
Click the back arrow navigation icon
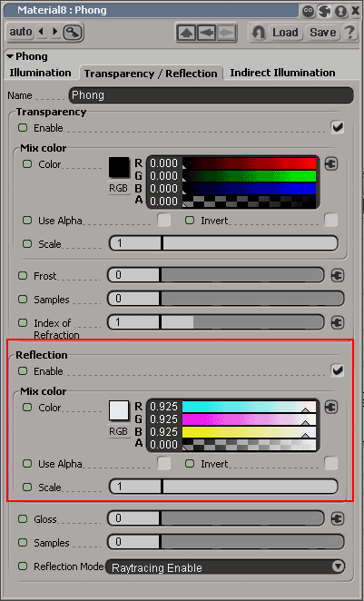pyautogui.click(x=207, y=33)
